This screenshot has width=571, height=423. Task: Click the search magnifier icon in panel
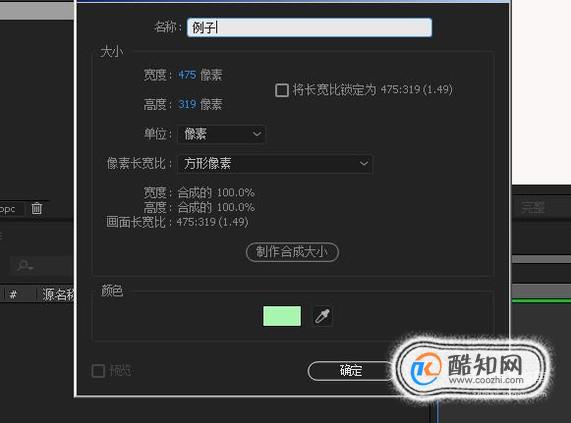[25, 265]
